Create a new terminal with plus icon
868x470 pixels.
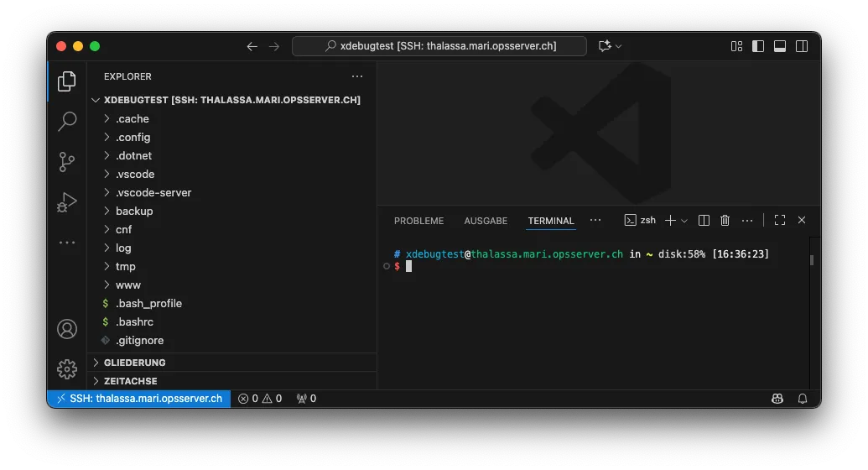tap(670, 221)
